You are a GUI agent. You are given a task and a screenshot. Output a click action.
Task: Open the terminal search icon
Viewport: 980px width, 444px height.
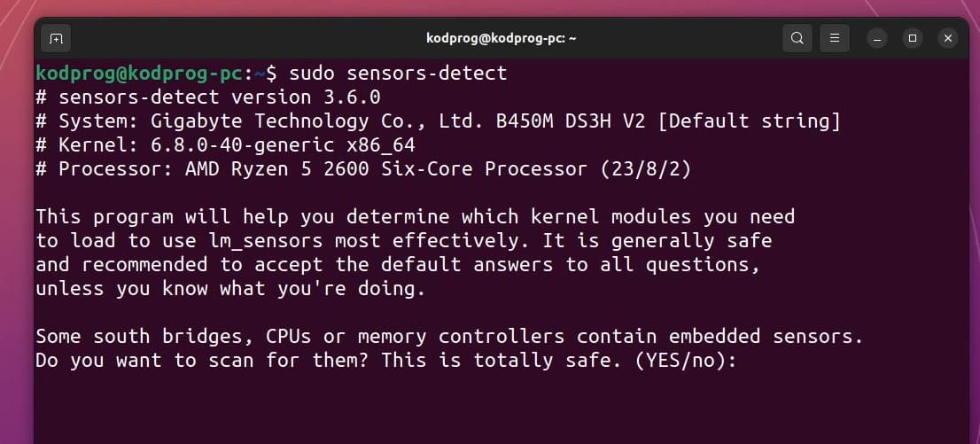pos(797,39)
